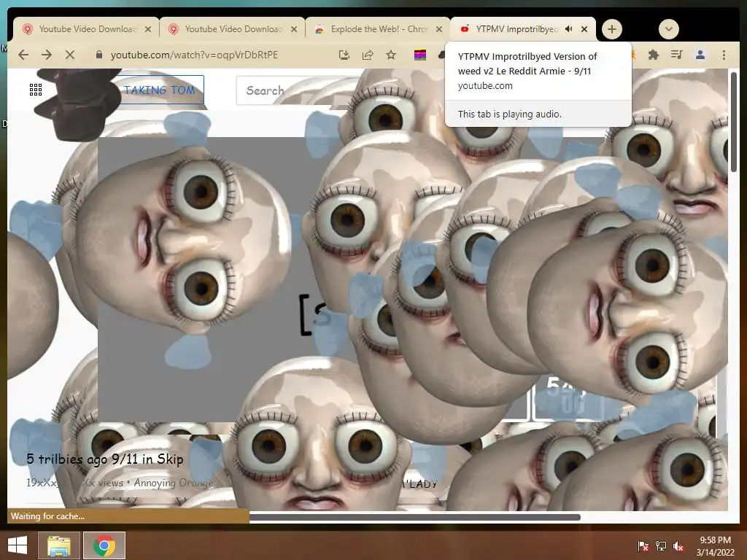The height and width of the screenshot is (560, 747).
Task: Open the clock showing 9:58 PM
Action: pos(715,546)
